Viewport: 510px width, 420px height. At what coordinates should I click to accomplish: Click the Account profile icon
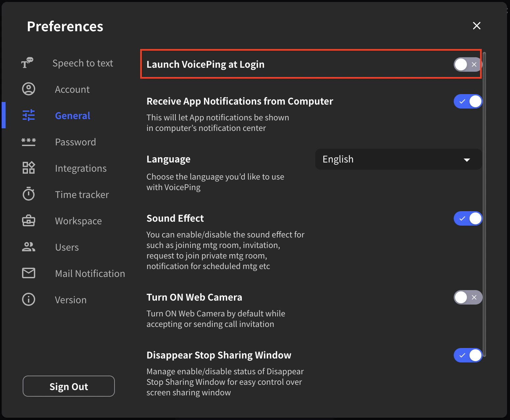pos(29,89)
